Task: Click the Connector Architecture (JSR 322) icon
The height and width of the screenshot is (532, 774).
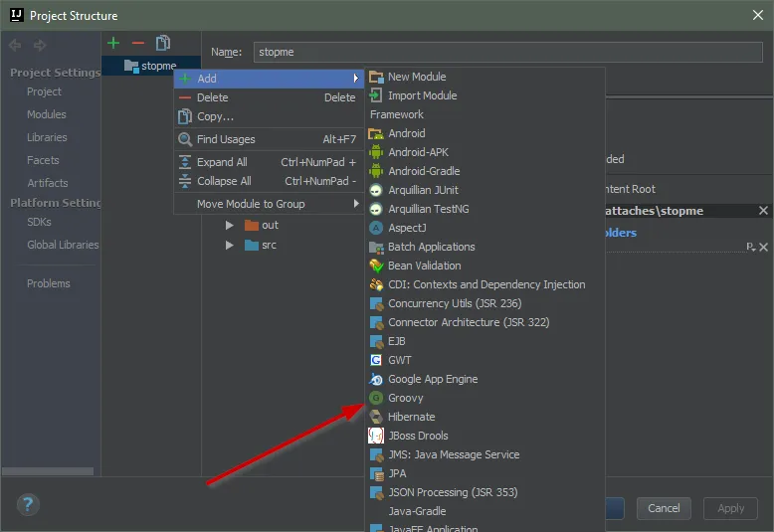Action: 376,323
